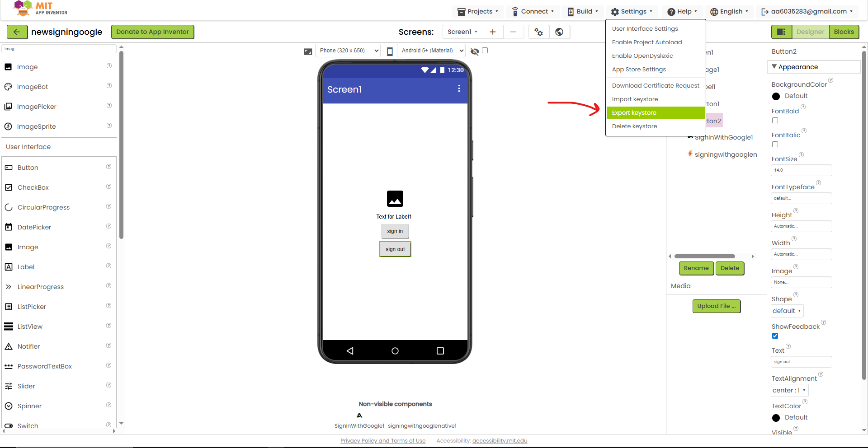Open the Connect dropdown menu
The height and width of the screenshot is (448, 868).
(x=533, y=11)
